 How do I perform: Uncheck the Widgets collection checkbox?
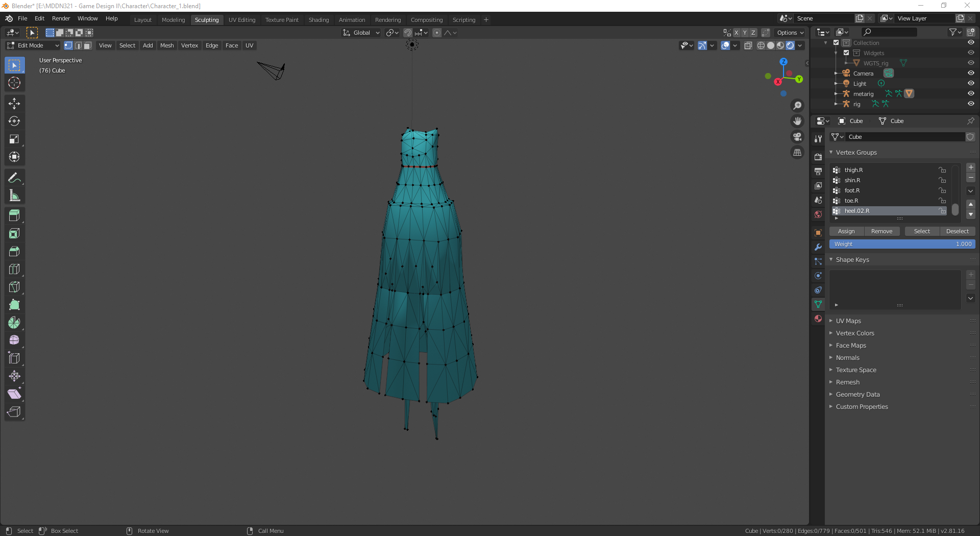[846, 53]
